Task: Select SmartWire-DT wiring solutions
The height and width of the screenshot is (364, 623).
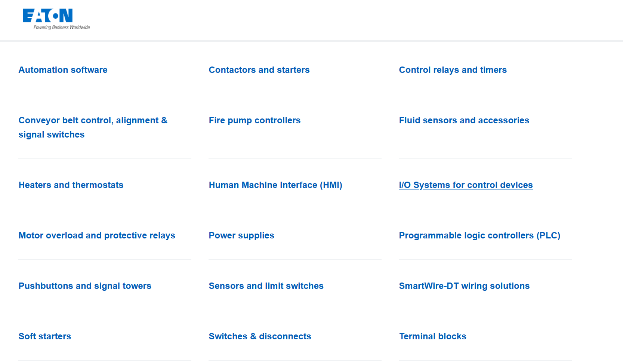Action: point(464,286)
